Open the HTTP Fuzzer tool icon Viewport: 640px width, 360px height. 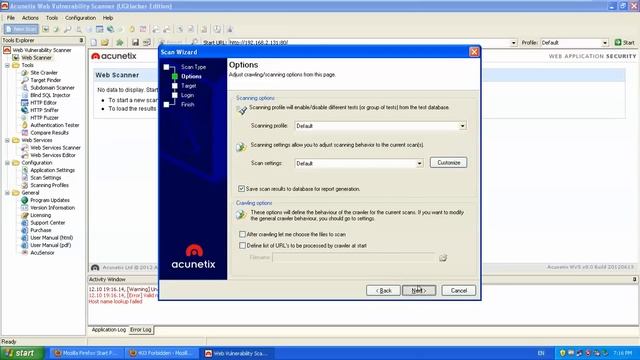tap(24, 118)
